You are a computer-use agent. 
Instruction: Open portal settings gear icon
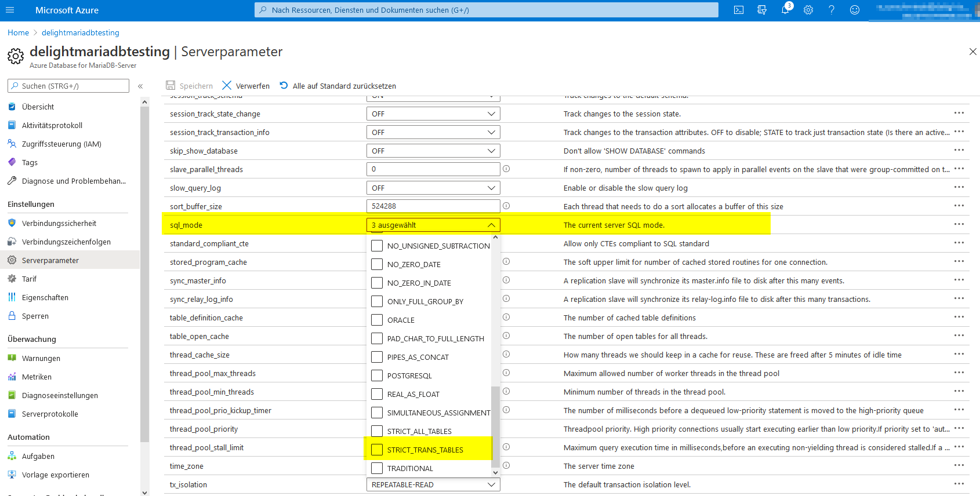(808, 10)
